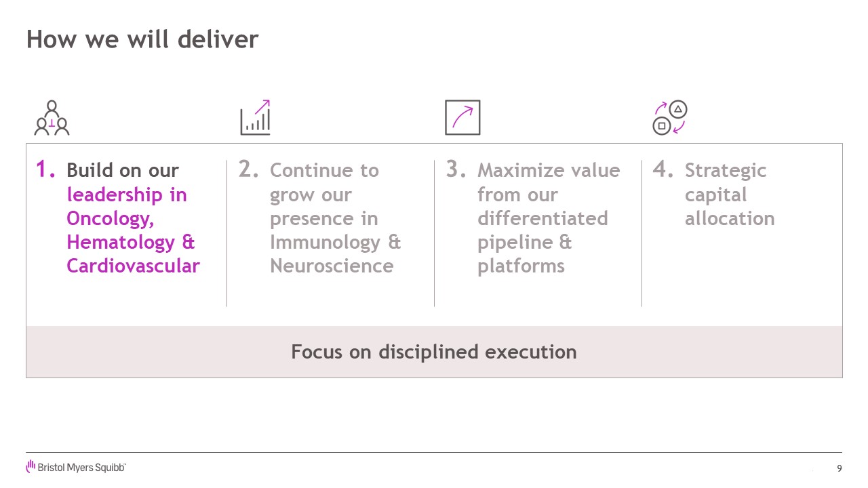868x488 pixels.
Task: Click the Bristol Myers Squibb wordmark text
Action: pyautogui.click(x=82, y=468)
